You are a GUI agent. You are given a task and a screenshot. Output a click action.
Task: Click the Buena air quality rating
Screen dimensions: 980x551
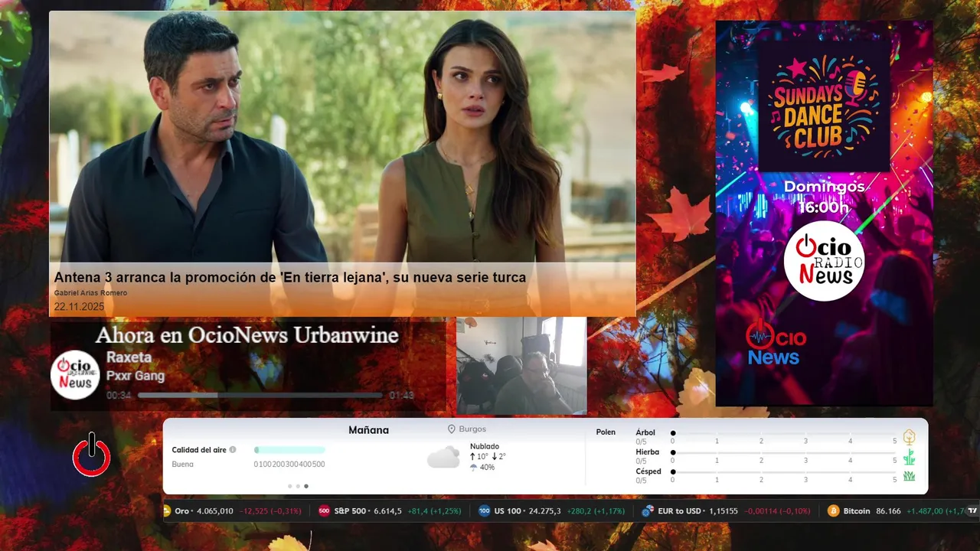tap(182, 464)
